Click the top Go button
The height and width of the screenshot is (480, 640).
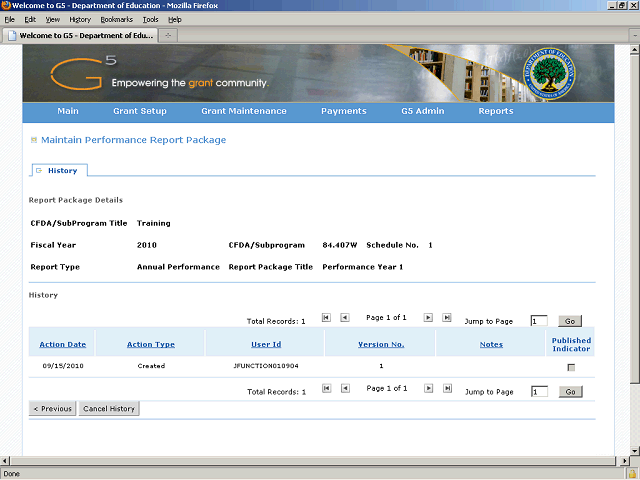570,321
